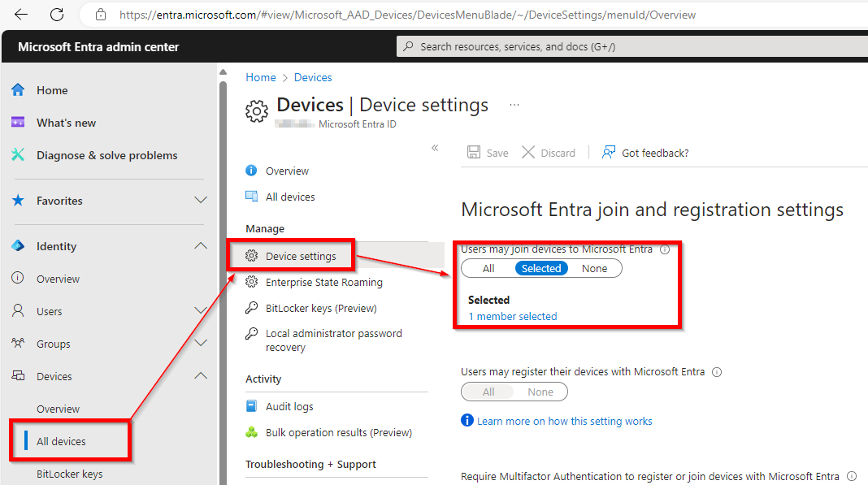Click the Groups people icon in the sidebar

[18, 344]
